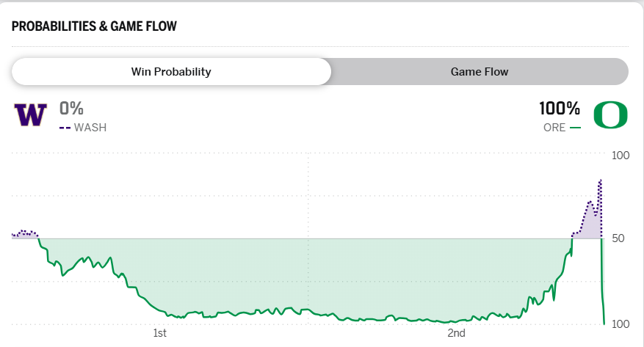
Task: Select the Win Probability tab
Action: click(x=171, y=72)
